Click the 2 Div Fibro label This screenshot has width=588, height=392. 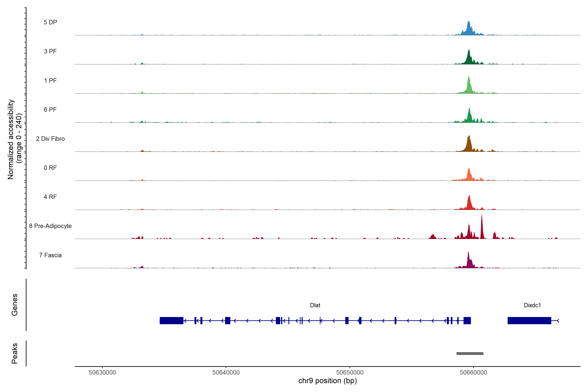(x=50, y=139)
